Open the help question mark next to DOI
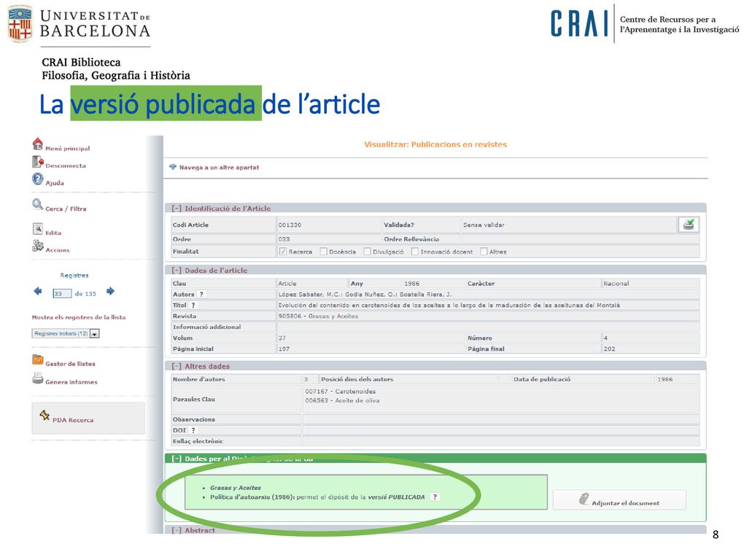The height and width of the screenshot is (560, 747). [193, 430]
